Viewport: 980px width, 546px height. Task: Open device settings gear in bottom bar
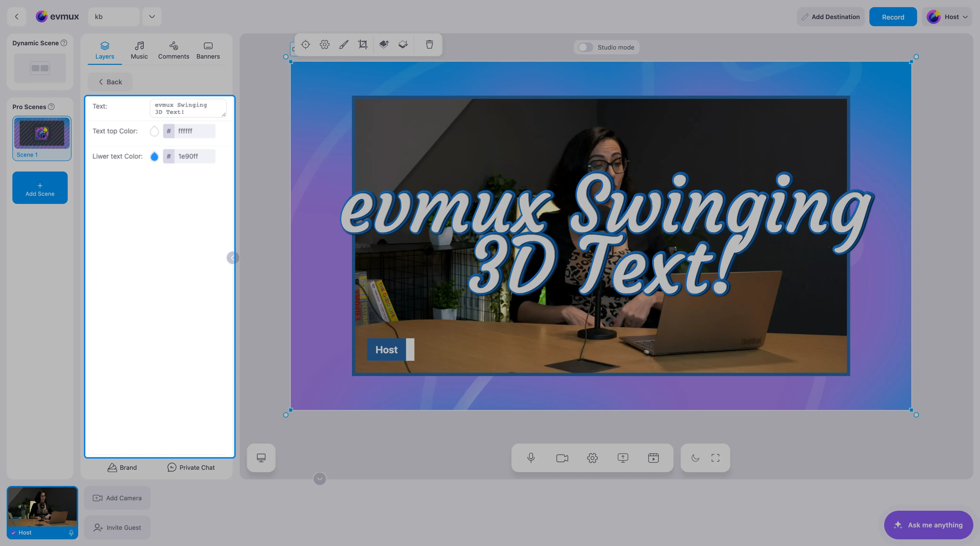coord(592,458)
